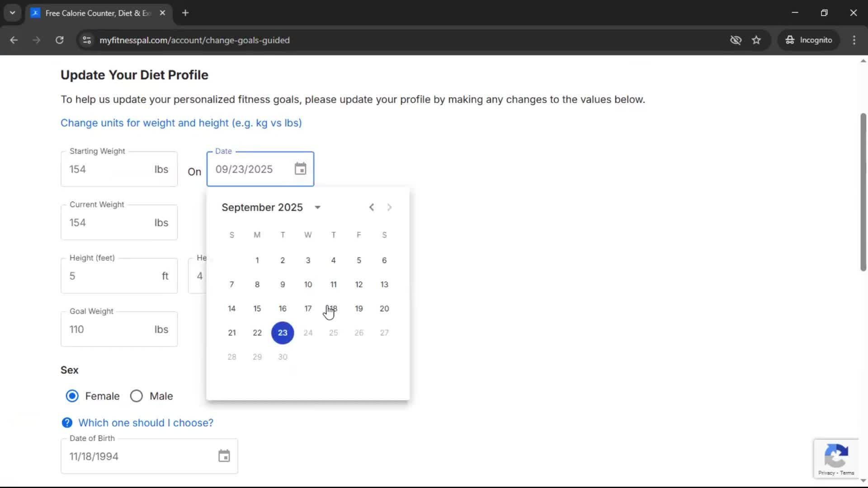
Task: Pick September 20 in the calendar
Action: pos(384,309)
